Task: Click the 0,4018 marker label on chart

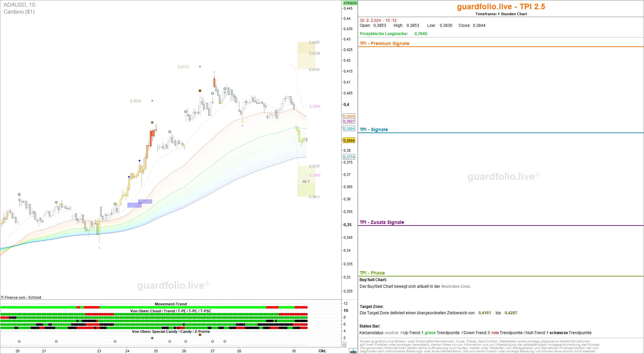Action: tap(135, 101)
